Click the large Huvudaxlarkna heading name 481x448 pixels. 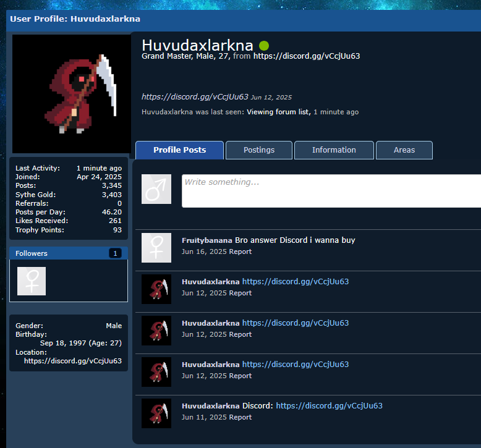click(x=198, y=45)
